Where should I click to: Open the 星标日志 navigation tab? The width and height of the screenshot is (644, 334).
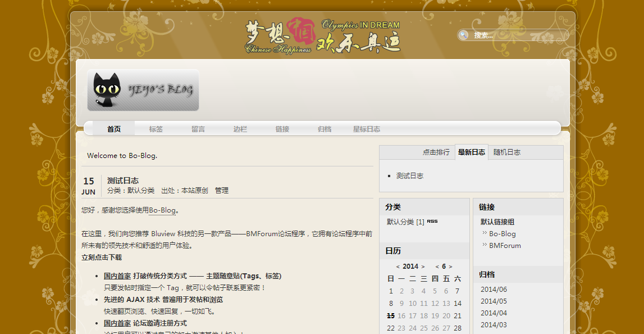(x=367, y=129)
